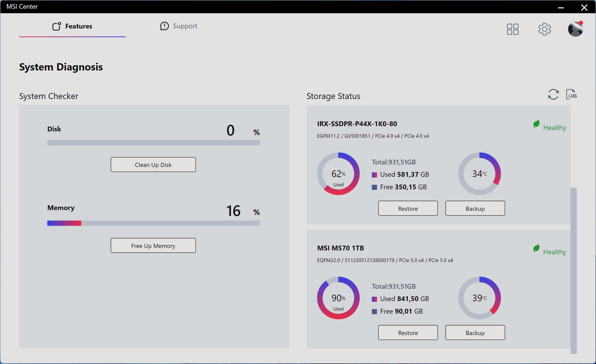Image resolution: width=596 pixels, height=364 pixels.
Task: Click the Used 581,37 GB legend swatch
Action: (374, 175)
